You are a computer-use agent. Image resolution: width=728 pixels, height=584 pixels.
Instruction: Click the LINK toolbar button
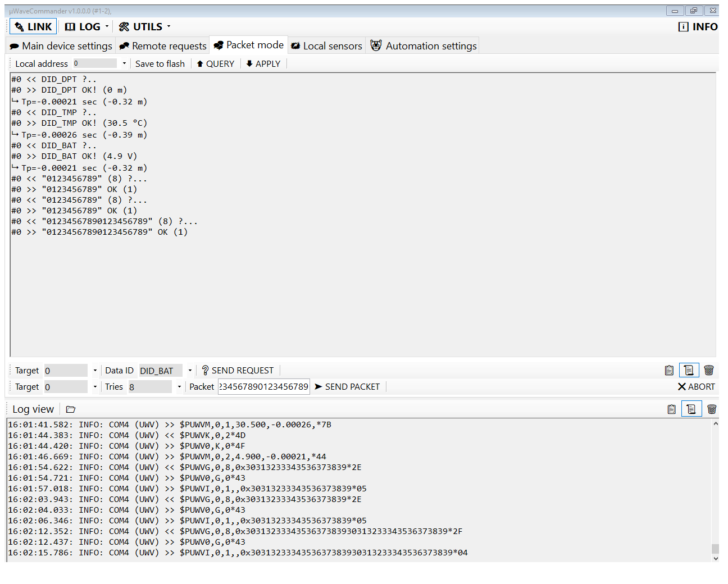pos(33,26)
